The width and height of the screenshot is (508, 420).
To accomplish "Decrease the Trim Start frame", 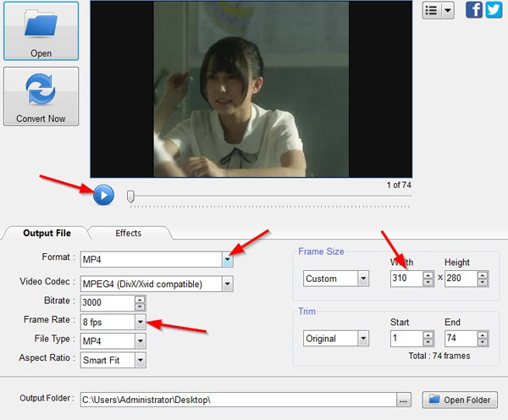I will point(428,342).
